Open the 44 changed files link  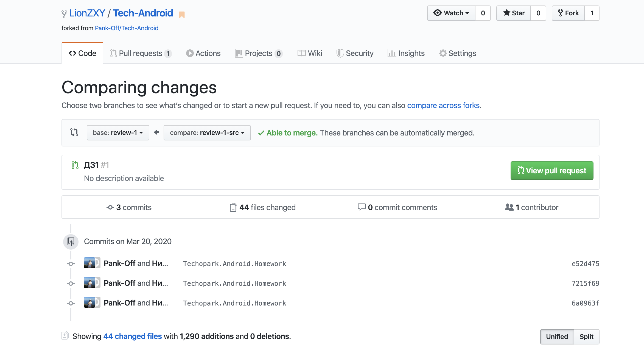pos(133,336)
